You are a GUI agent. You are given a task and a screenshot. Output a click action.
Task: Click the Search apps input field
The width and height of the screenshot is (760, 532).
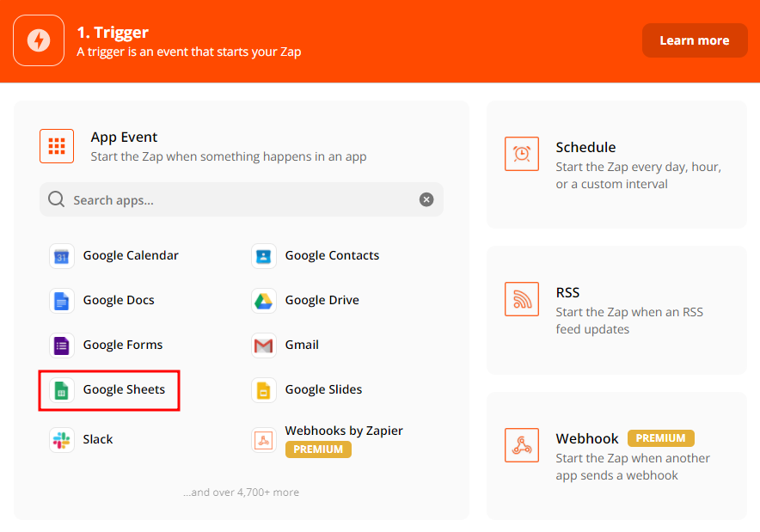pos(241,199)
